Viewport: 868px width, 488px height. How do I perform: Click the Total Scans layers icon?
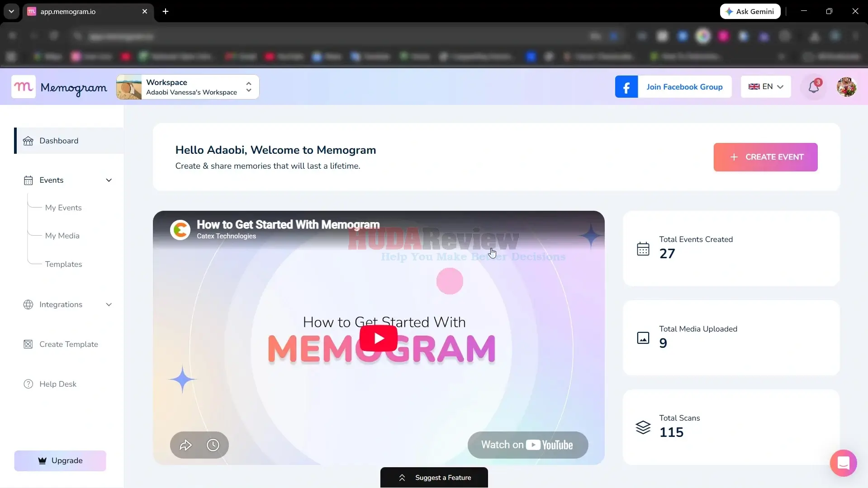pyautogui.click(x=643, y=427)
